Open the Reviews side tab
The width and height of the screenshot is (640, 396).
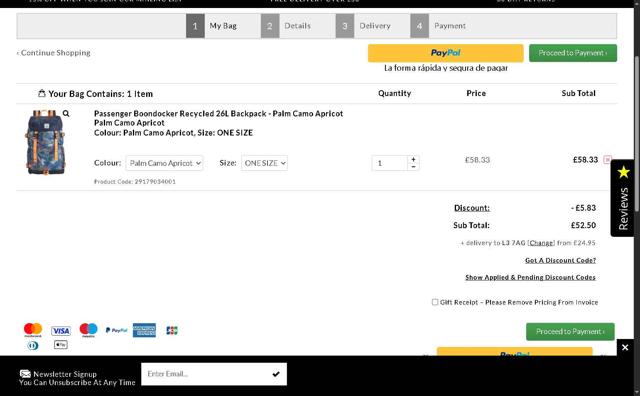pos(623,198)
